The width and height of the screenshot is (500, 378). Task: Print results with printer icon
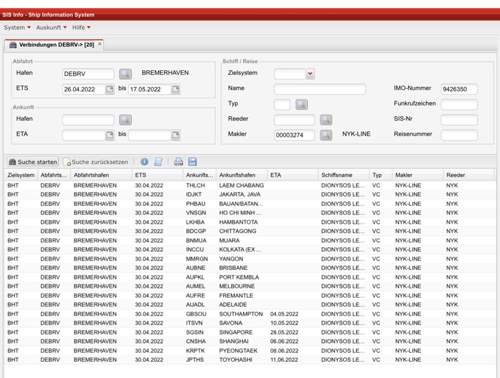179,162
